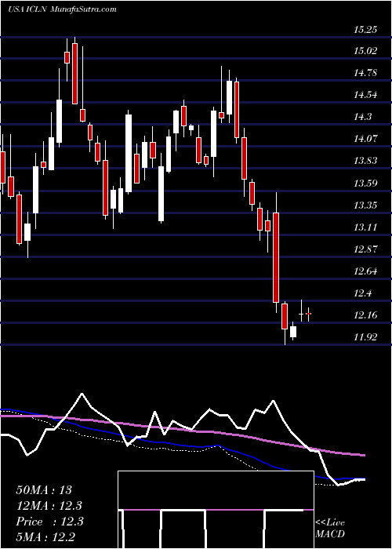Screen dimensions: 392x549
Task: Click the 11.92 price axis label
Action: (365, 337)
